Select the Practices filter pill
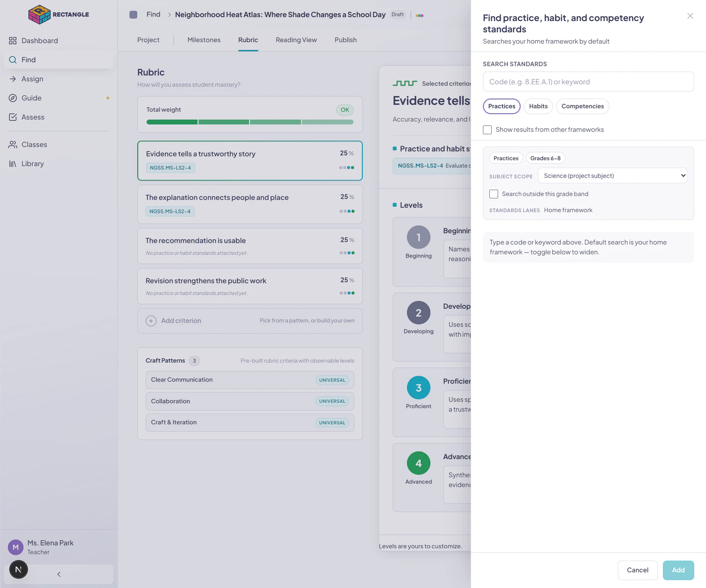The width and height of the screenshot is (706, 588). point(502,106)
